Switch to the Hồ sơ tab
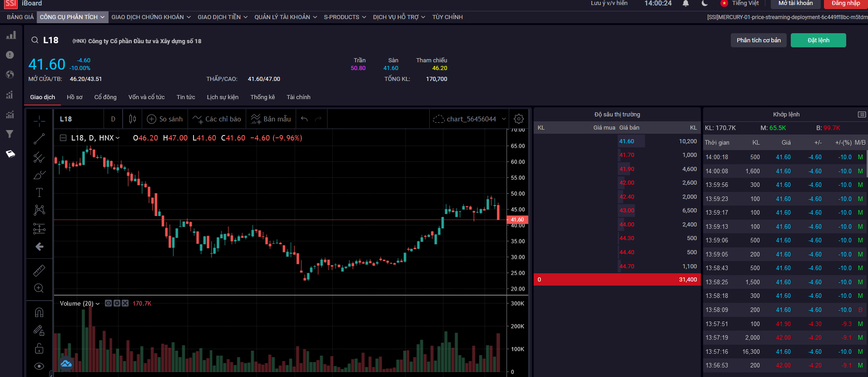Screen dimensions: 868x377 point(74,97)
